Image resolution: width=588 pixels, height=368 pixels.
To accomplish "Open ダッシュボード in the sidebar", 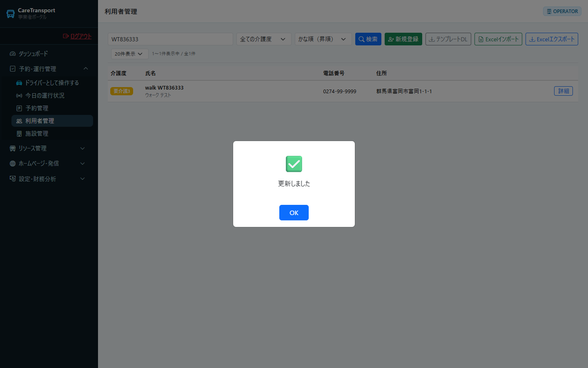I will (49, 54).
